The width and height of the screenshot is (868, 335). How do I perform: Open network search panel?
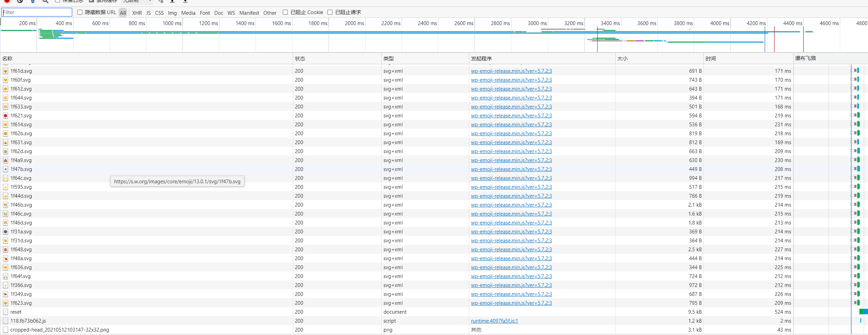(x=45, y=1)
